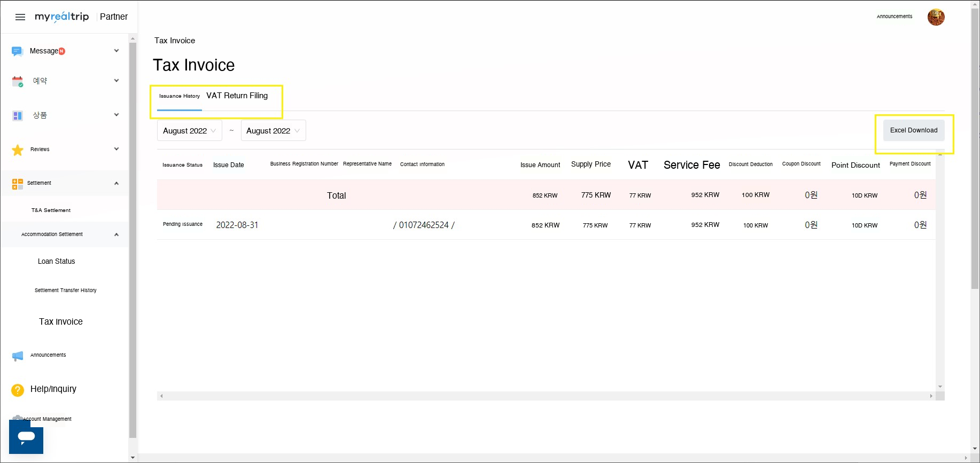This screenshot has width=980, height=463.
Task: Open Loan Status in the sidebar
Action: [57, 261]
